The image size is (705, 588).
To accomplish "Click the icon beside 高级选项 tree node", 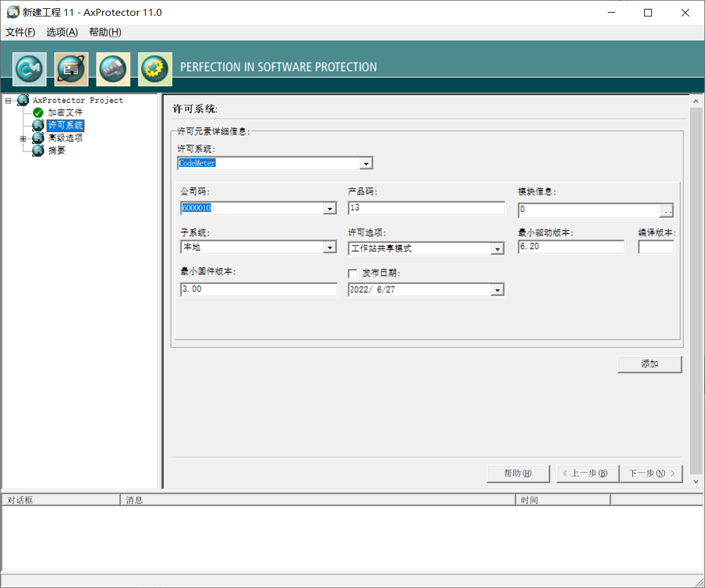I will 38,138.
